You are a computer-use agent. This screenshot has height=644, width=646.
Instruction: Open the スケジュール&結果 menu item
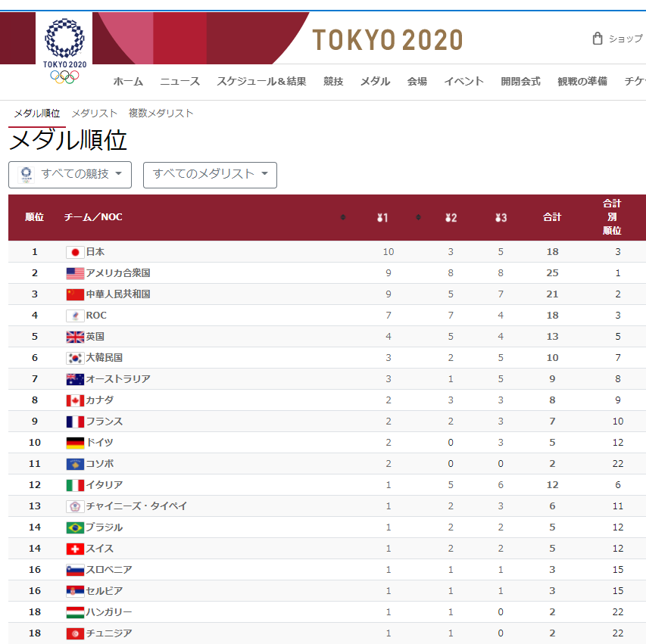[261, 81]
